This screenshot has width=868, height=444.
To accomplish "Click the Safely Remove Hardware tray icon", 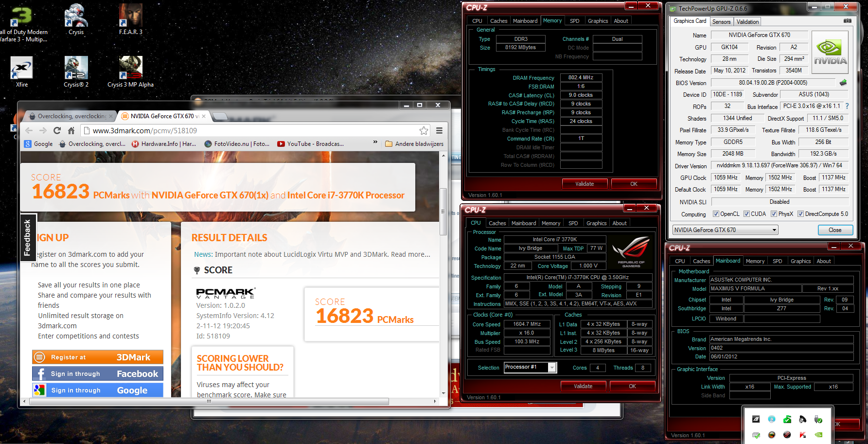I will point(818,419).
